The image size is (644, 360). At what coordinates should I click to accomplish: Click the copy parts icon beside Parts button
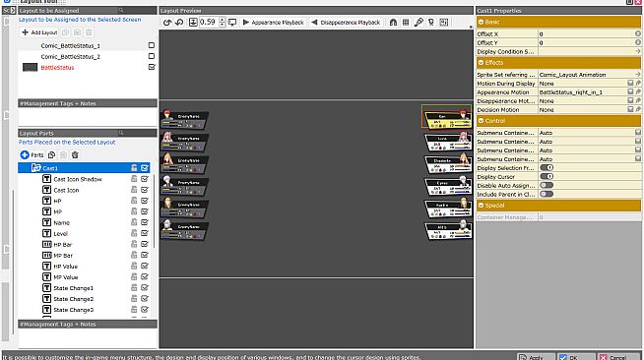pos(52,155)
